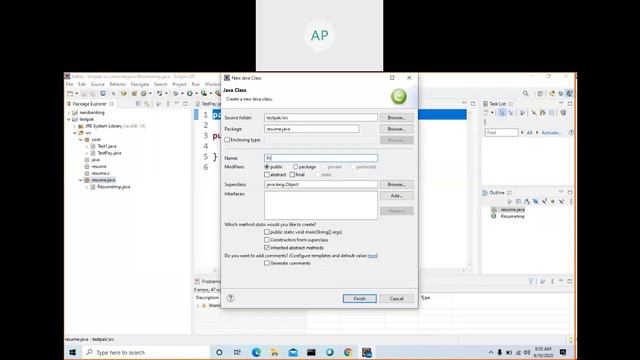This screenshot has height=360, width=640.
Task: Select ResumeImp class in Outline view
Action: [x=512, y=216]
